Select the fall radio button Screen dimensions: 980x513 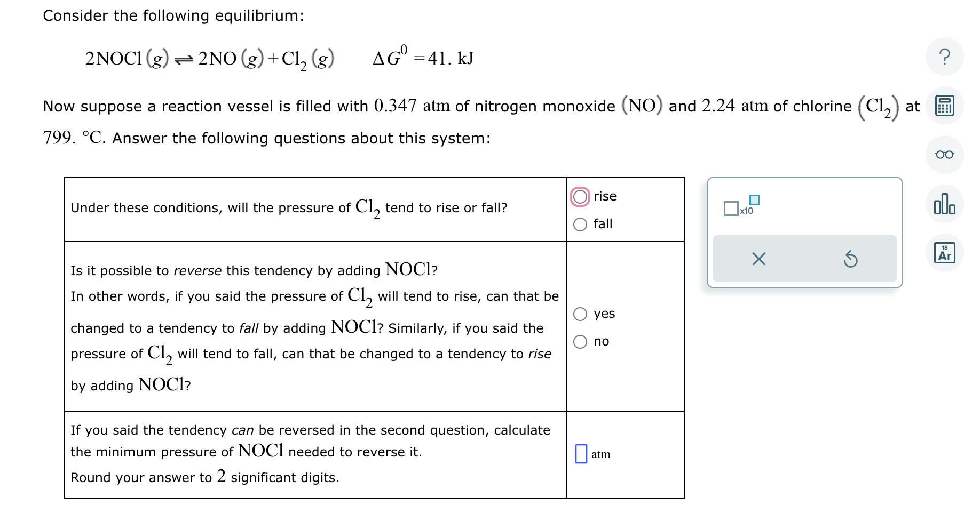580,224
